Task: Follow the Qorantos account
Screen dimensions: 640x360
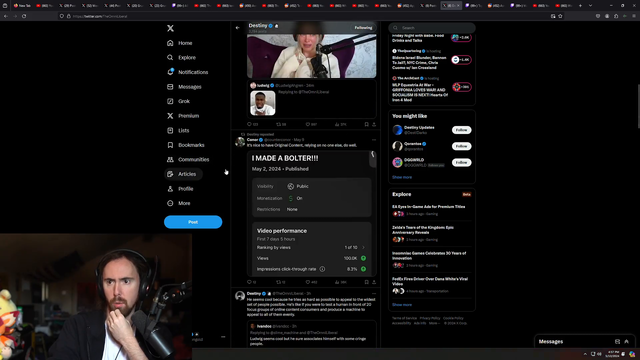Action: [x=461, y=146]
